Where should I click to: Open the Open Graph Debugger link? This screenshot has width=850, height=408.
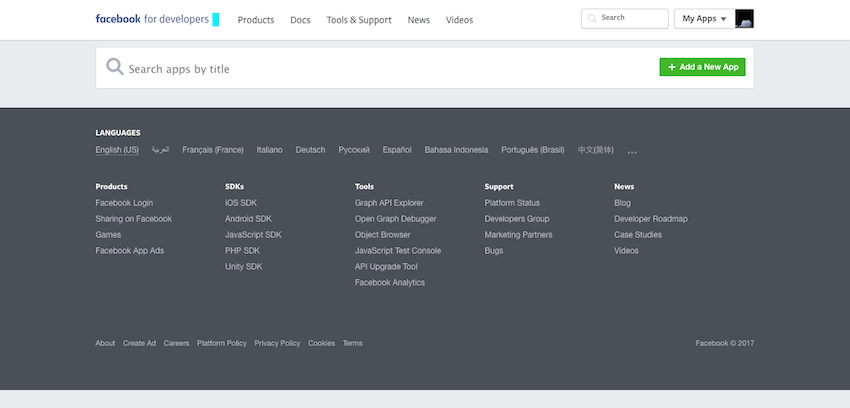pyautogui.click(x=396, y=219)
